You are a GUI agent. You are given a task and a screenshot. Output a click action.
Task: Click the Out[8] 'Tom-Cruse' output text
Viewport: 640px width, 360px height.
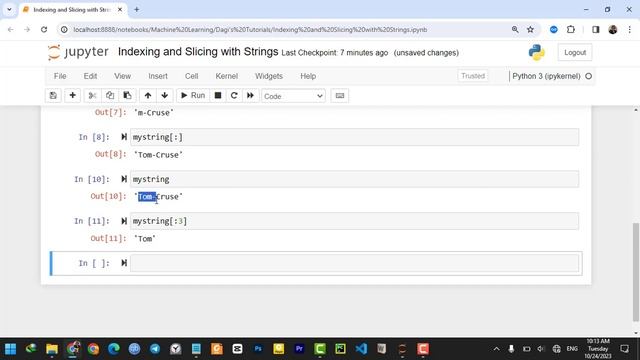[x=158, y=155]
